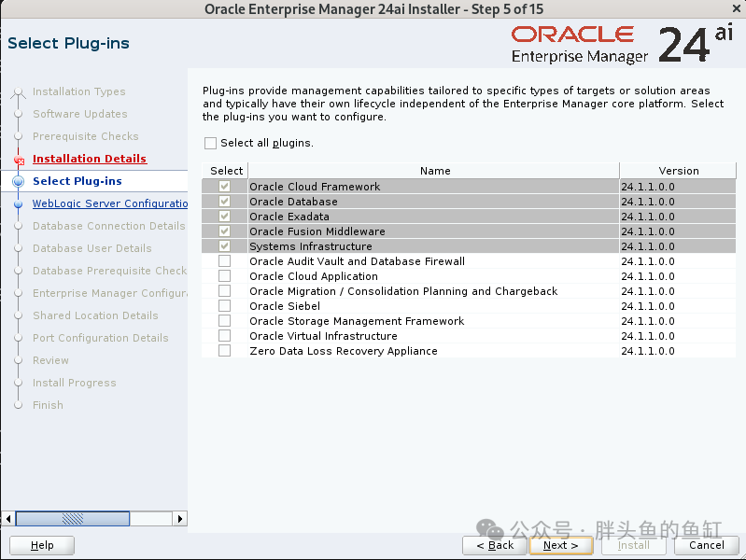This screenshot has width=746, height=560.
Task: Click the sidebar scroll-left arrow
Action: point(8,518)
